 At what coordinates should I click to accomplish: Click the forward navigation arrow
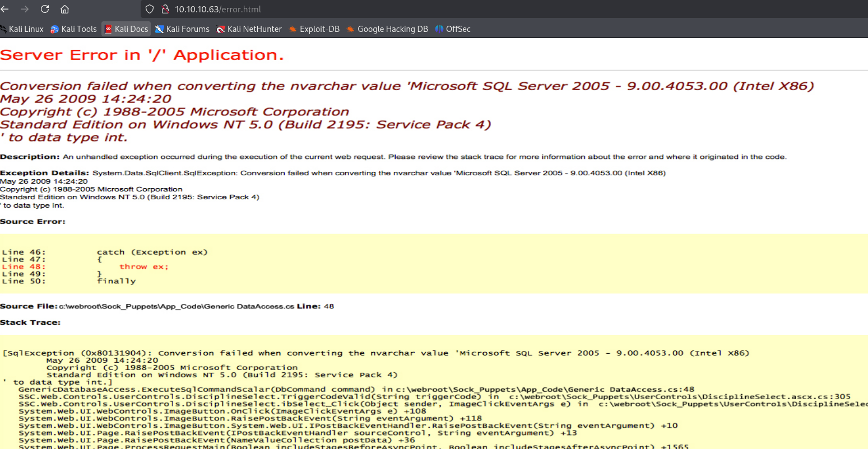(x=25, y=9)
